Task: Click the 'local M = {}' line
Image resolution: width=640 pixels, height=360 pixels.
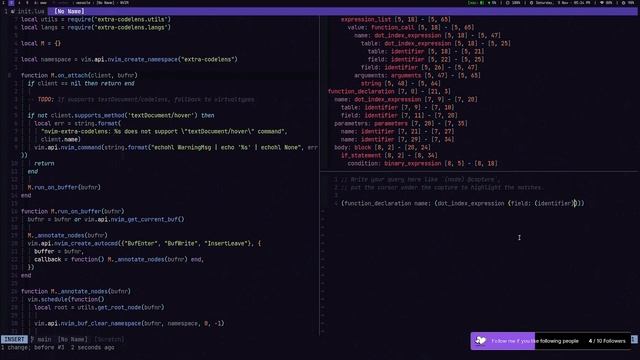Action: coord(41,43)
